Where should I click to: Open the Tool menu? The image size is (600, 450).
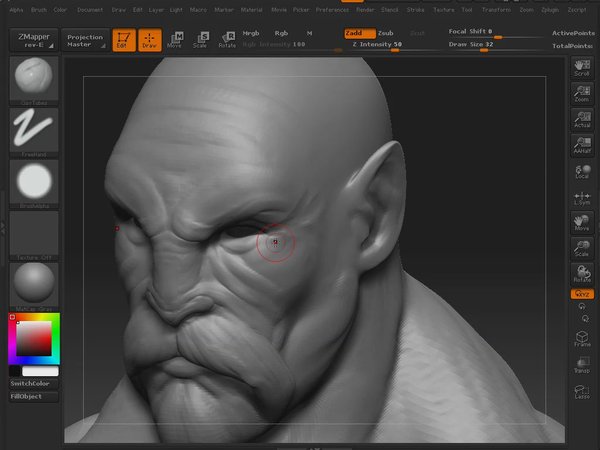coord(466,9)
